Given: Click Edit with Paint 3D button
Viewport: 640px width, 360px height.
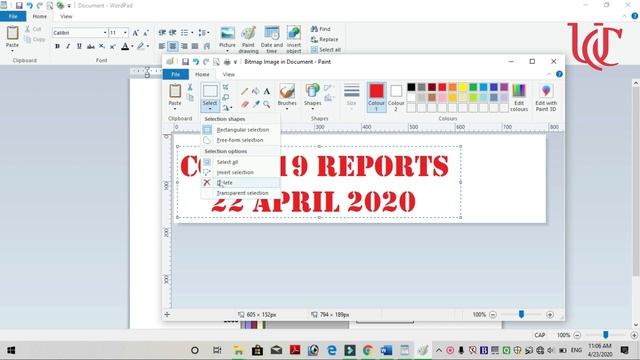Looking at the screenshot, I should coord(546,98).
